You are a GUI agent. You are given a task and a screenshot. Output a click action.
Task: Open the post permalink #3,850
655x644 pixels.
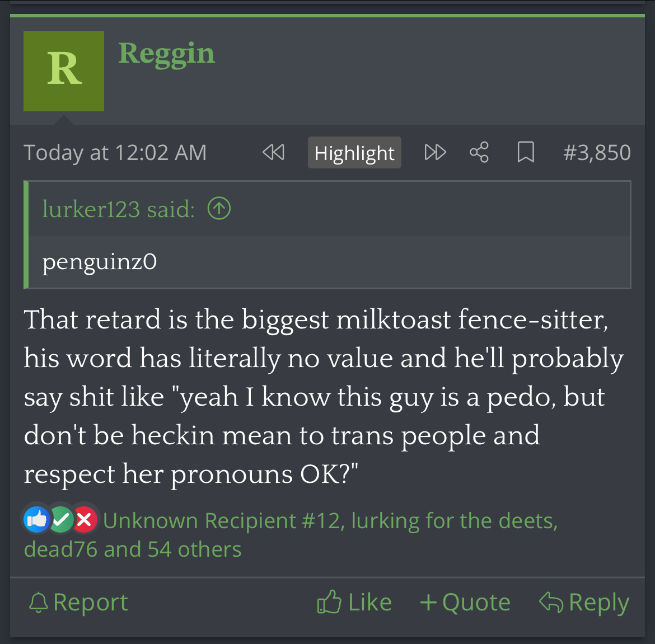tap(597, 152)
